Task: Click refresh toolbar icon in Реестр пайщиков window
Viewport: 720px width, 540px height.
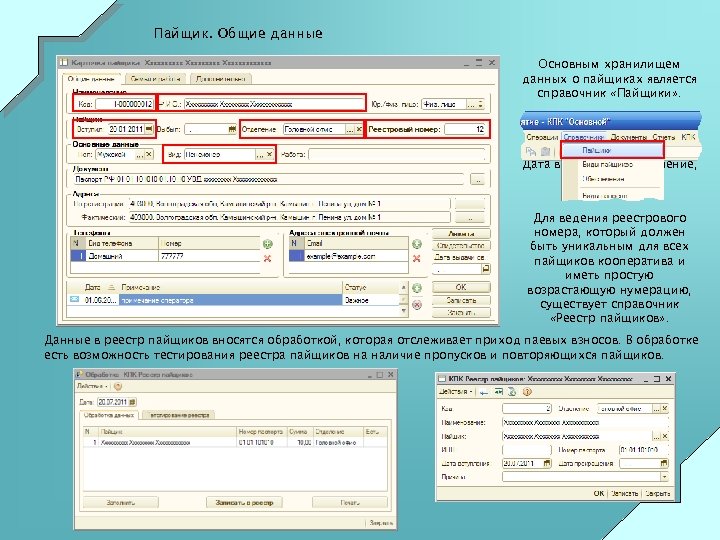Action: click(512, 392)
